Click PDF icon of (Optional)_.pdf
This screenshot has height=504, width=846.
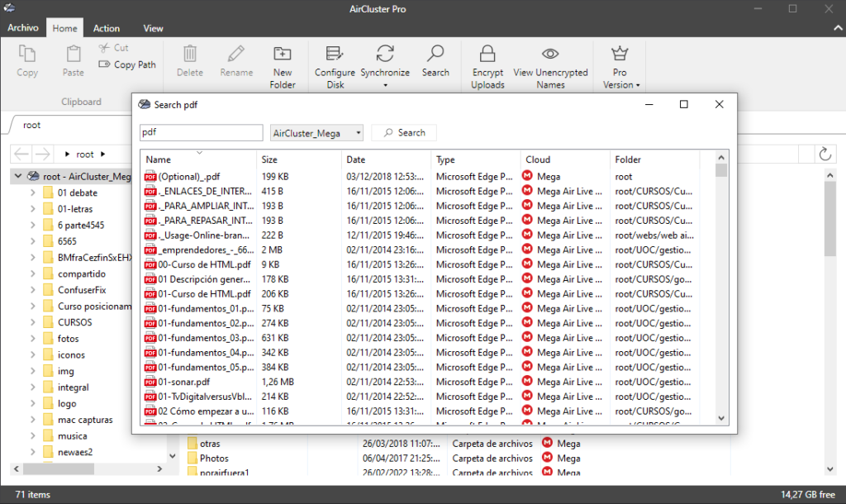click(x=150, y=177)
